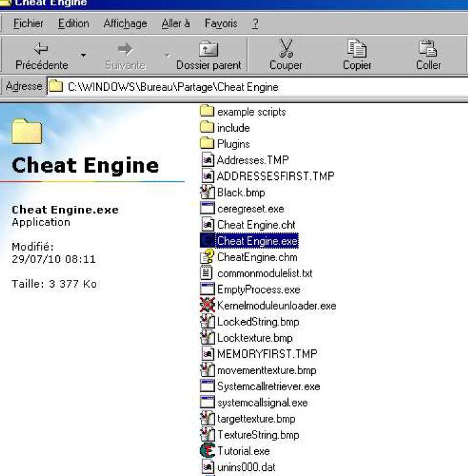This screenshot has height=476, width=468.
Task: Click the file name ceregreset.exe
Action: 251,209
